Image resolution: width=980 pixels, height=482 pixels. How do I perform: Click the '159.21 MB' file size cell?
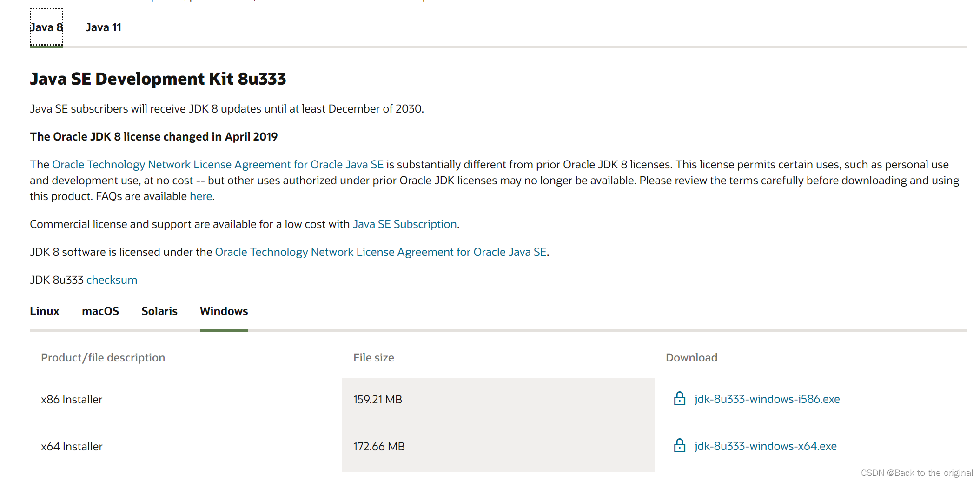(x=498, y=402)
